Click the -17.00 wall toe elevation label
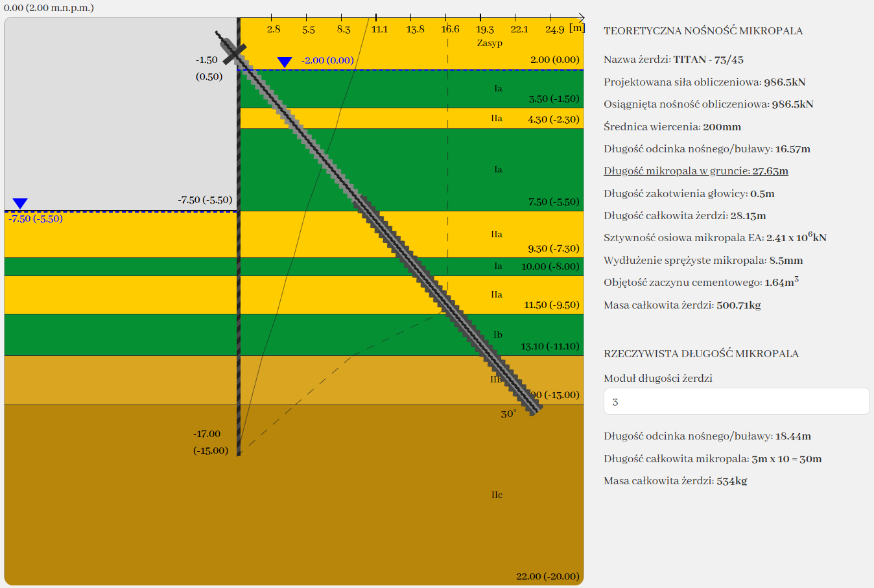The height and width of the screenshot is (588, 874). [207, 434]
